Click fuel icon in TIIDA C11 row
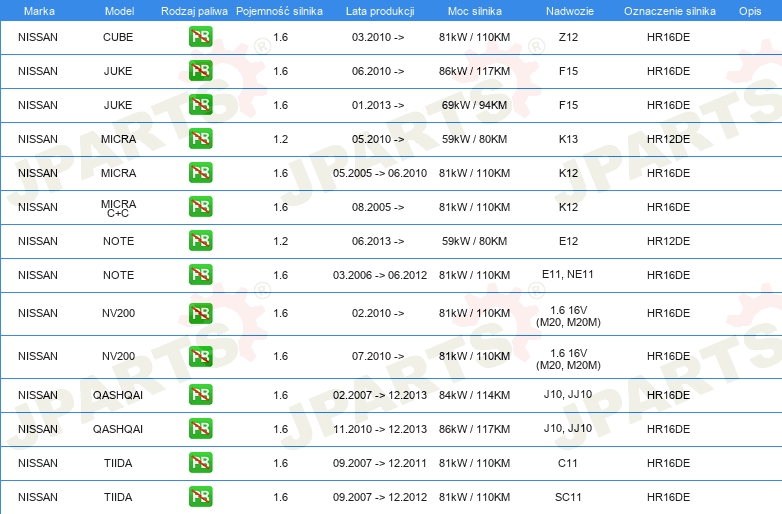Screen dimensions: 782x514 200,462
